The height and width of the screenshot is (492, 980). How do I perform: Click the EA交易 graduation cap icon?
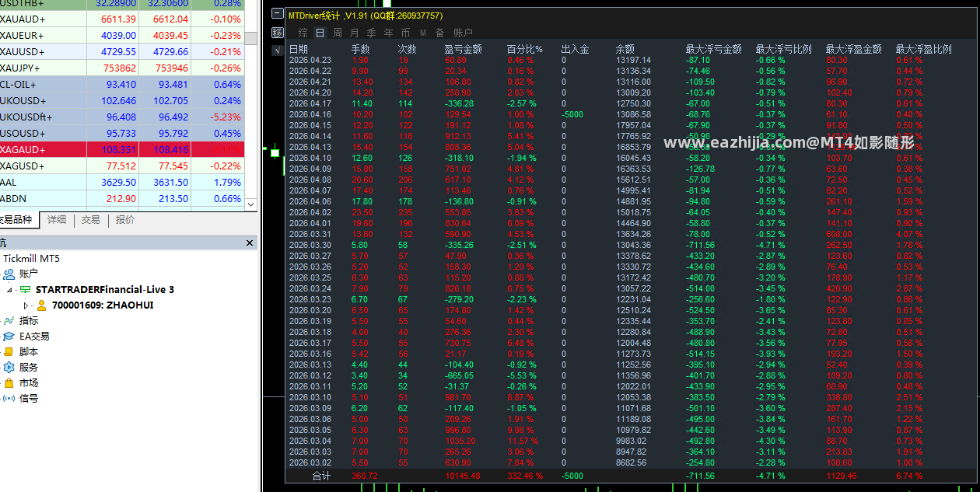pyautogui.click(x=9, y=336)
